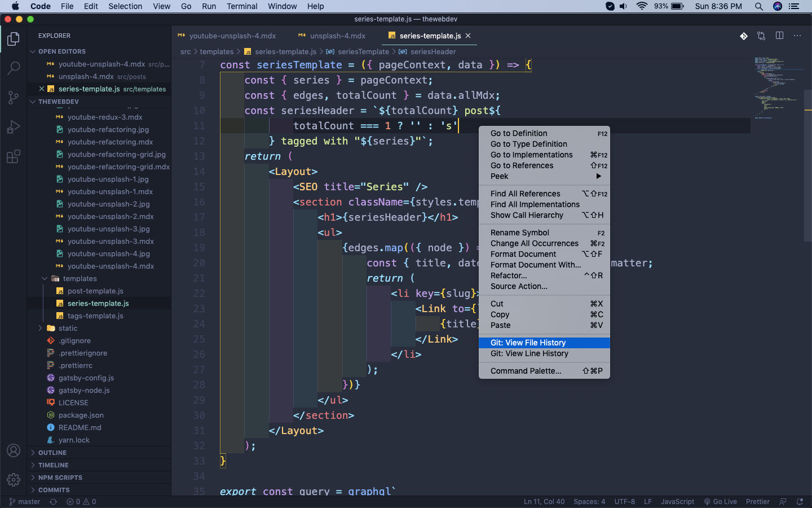
Task: Open Spotlight search in menu bar
Action: [759, 6]
